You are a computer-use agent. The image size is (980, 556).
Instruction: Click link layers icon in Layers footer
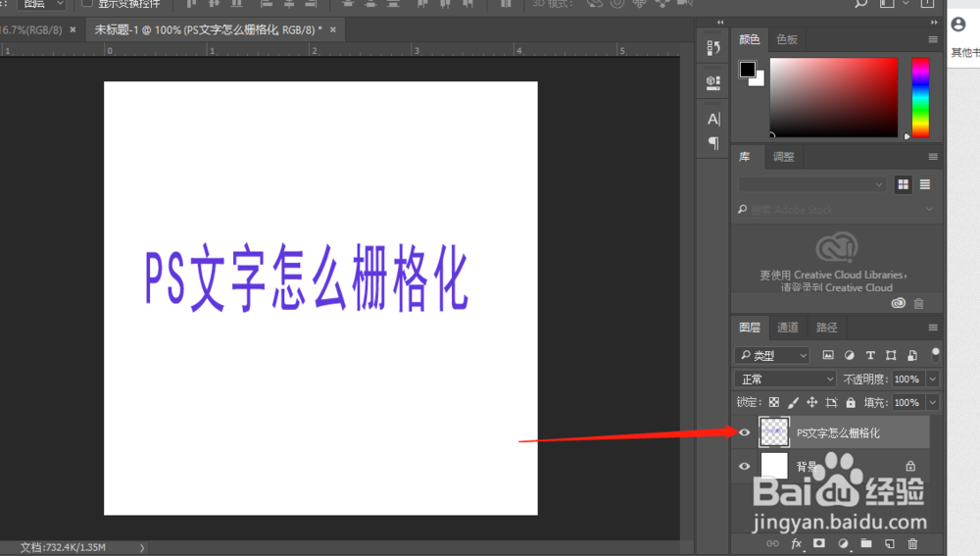(x=773, y=543)
